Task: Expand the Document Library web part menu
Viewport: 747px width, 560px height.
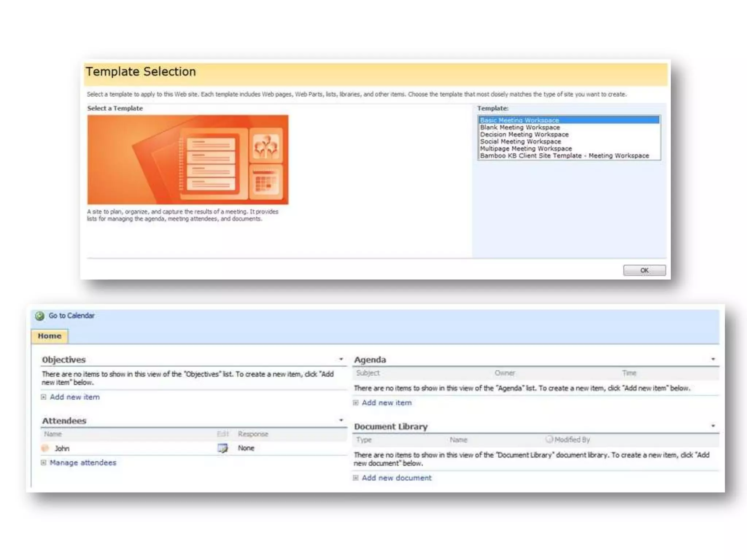Action: (x=713, y=426)
